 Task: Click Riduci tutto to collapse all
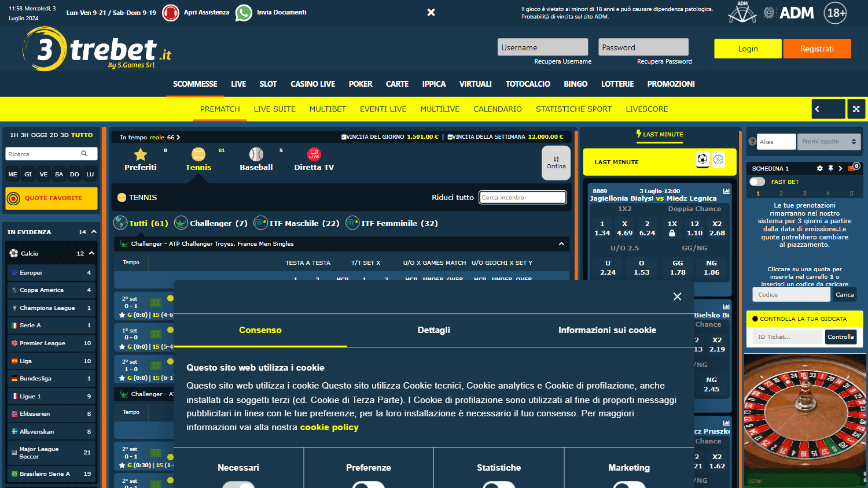click(x=453, y=197)
